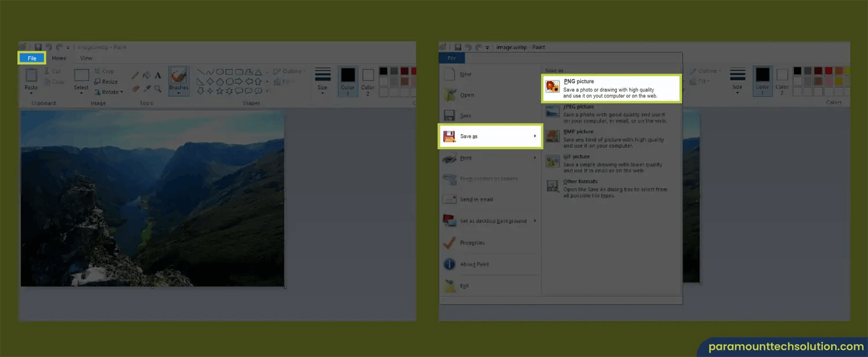Screen dimensions: 868x357
Task: Open the Outline dropdown in left window
Action: click(x=288, y=71)
